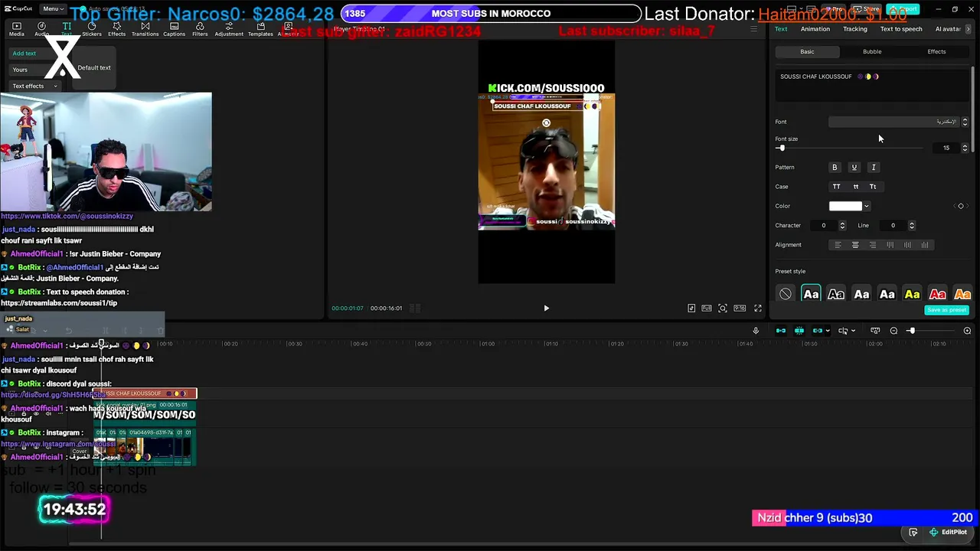
Task: Open the Transitions panel
Action: point(145,29)
